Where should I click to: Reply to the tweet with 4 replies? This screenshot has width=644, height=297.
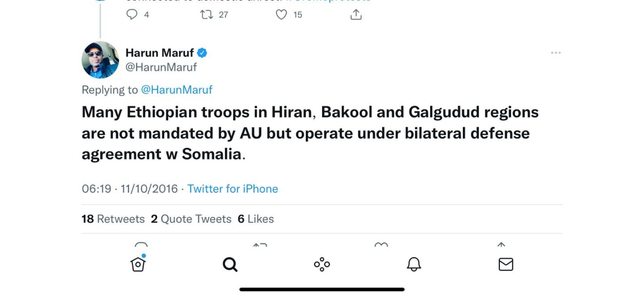click(x=132, y=15)
